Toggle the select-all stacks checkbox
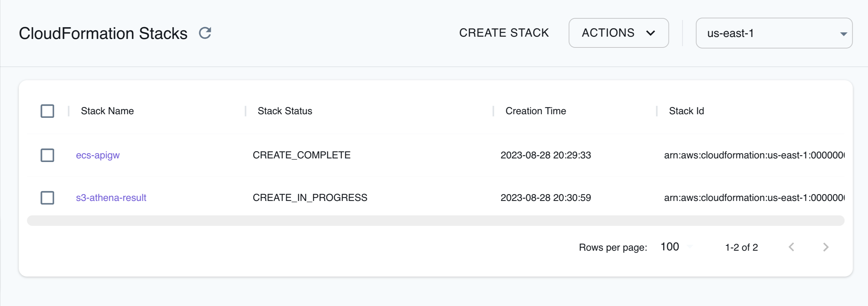 coord(47,111)
